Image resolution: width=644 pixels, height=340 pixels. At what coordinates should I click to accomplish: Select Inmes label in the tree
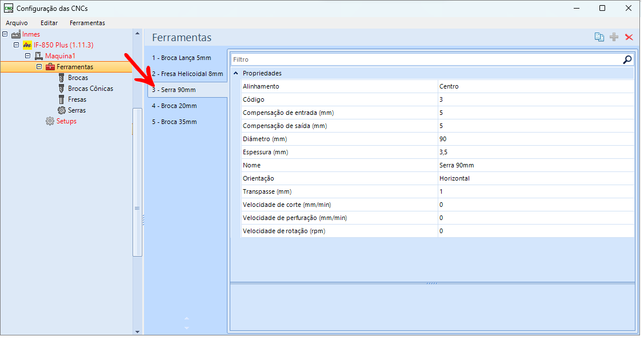click(x=31, y=34)
